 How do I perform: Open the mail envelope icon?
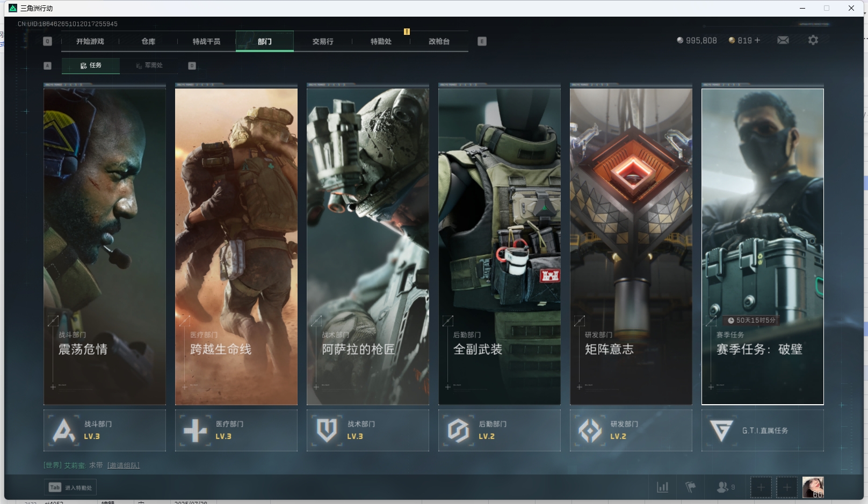pyautogui.click(x=783, y=40)
